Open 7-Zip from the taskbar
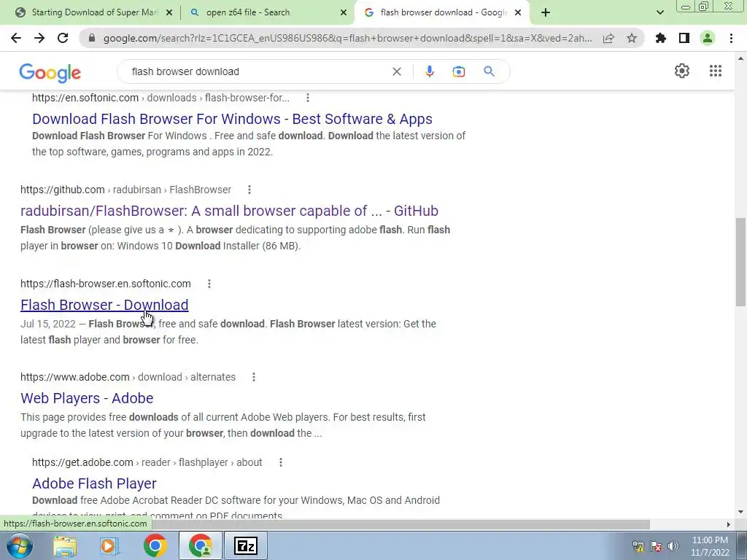Viewport: 747px width, 560px height. coord(246,545)
